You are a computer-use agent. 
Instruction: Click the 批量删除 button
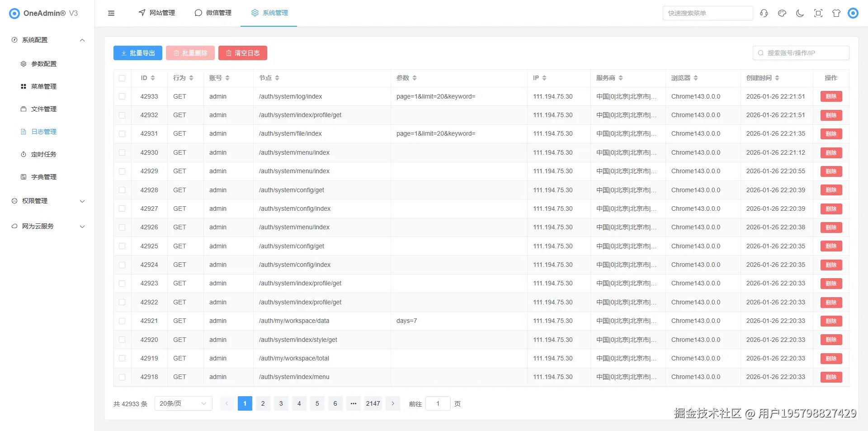(190, 53)
